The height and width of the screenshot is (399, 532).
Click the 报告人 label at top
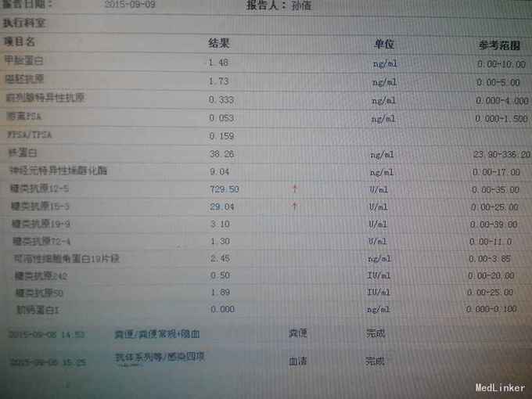point(265,5)
